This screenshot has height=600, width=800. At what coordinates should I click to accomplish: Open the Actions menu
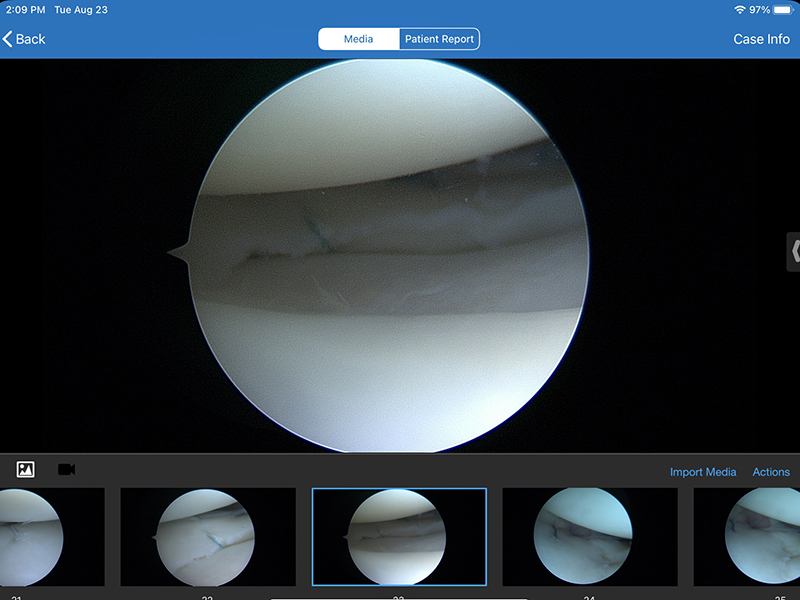coord(771,472)
